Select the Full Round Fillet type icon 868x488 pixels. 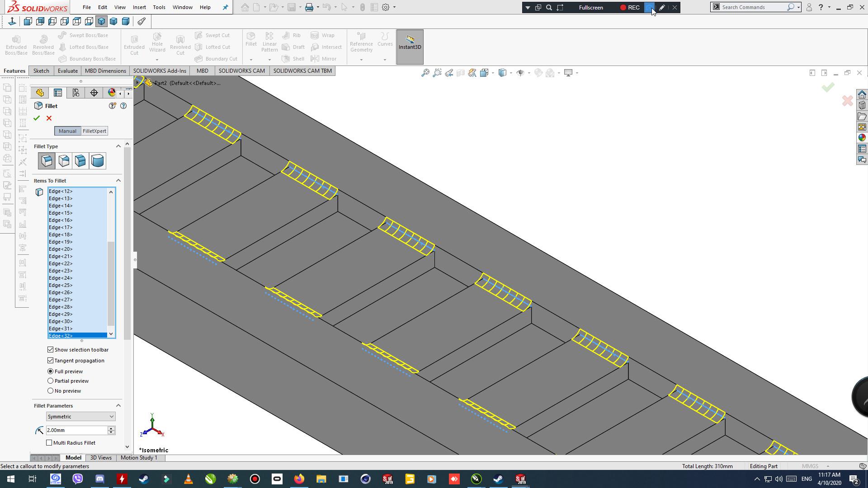97,161
